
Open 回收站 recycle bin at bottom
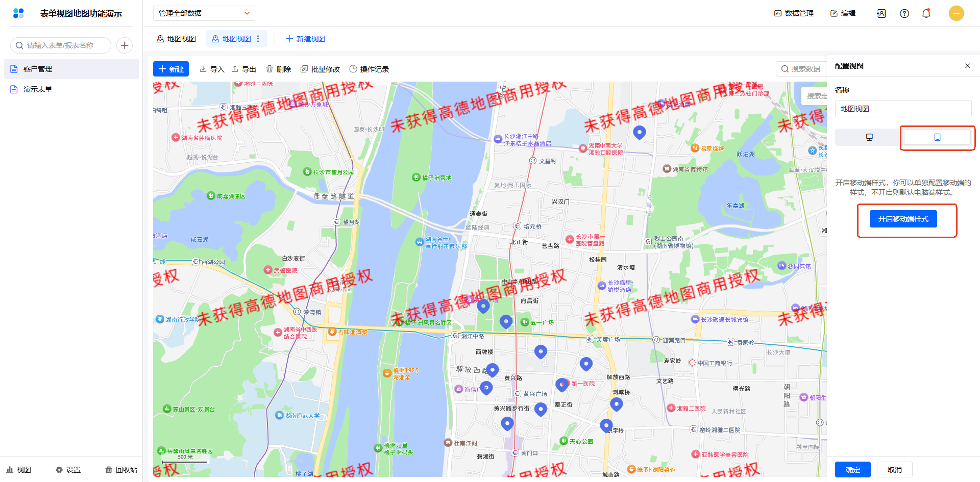click(121, 470)
